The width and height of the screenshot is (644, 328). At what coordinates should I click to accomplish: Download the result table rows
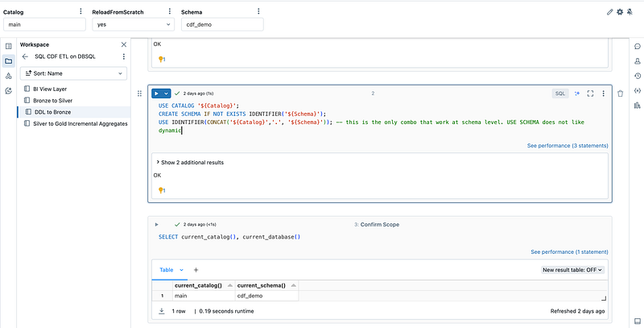(162, 311)
